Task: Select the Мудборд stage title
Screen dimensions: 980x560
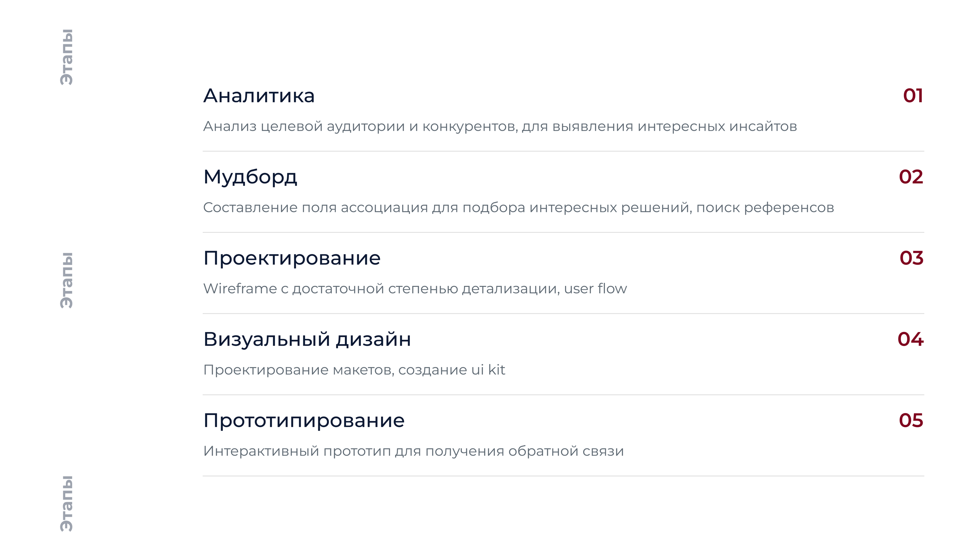Action: tap(250, 177)
